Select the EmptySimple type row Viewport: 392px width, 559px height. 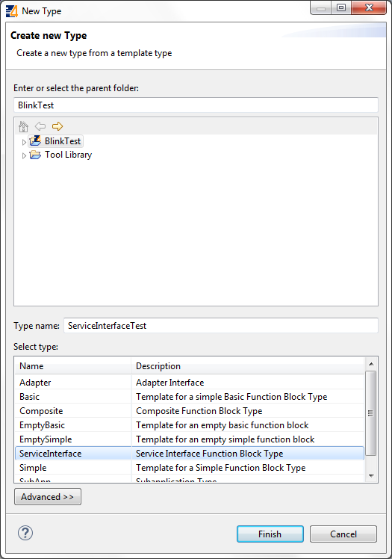click(x=190, y=439)
